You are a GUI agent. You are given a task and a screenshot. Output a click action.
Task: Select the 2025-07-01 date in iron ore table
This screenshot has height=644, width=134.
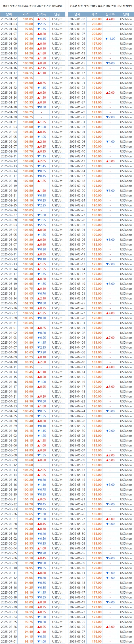pos(9,642)
